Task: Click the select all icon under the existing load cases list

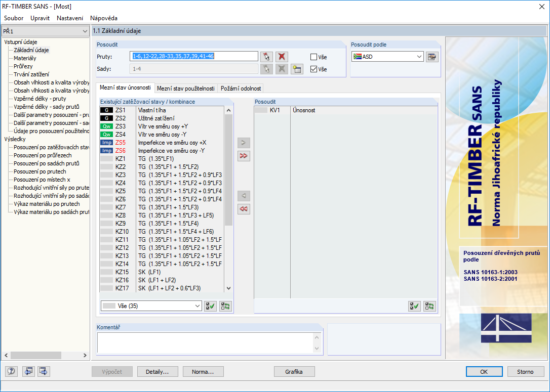Action: coord(211,306)
